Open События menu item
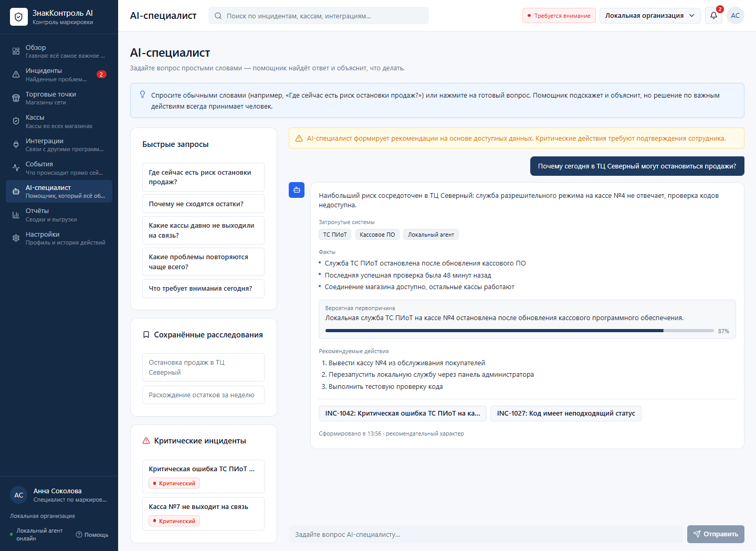756x551 pixels. (x=59, y=168)
